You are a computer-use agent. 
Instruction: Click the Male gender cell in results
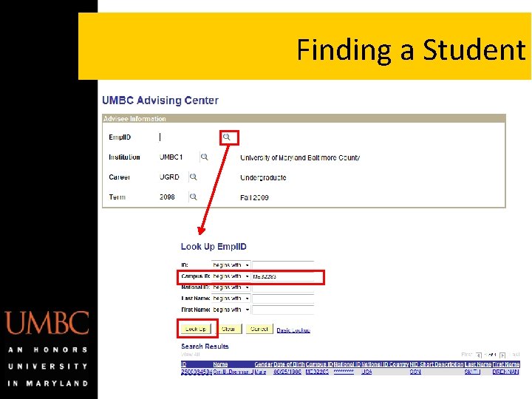coord(260,372)
